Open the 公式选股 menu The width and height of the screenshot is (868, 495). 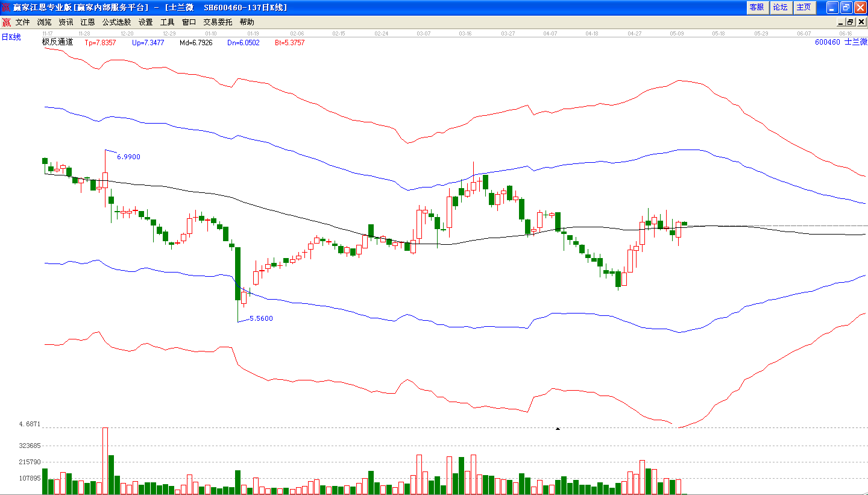pos(117,22)
